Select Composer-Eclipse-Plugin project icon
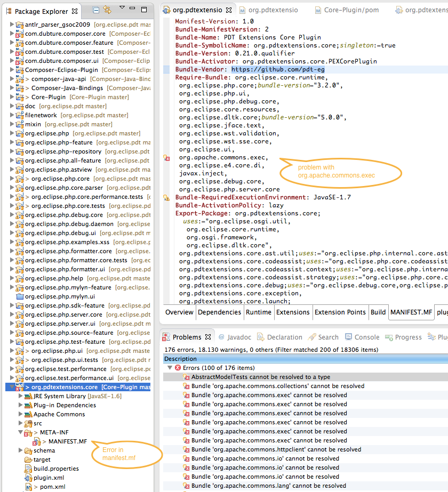This screenshot has width=448, height=492. pyautogui.click(x=20, y=70)
